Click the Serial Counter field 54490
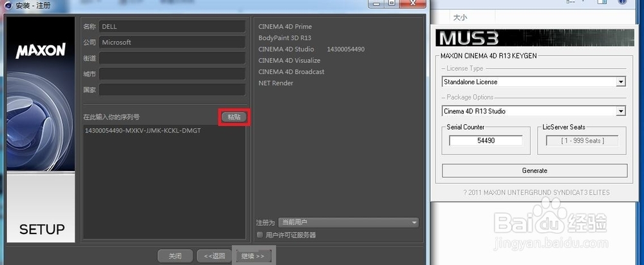 tap(486, 141)
